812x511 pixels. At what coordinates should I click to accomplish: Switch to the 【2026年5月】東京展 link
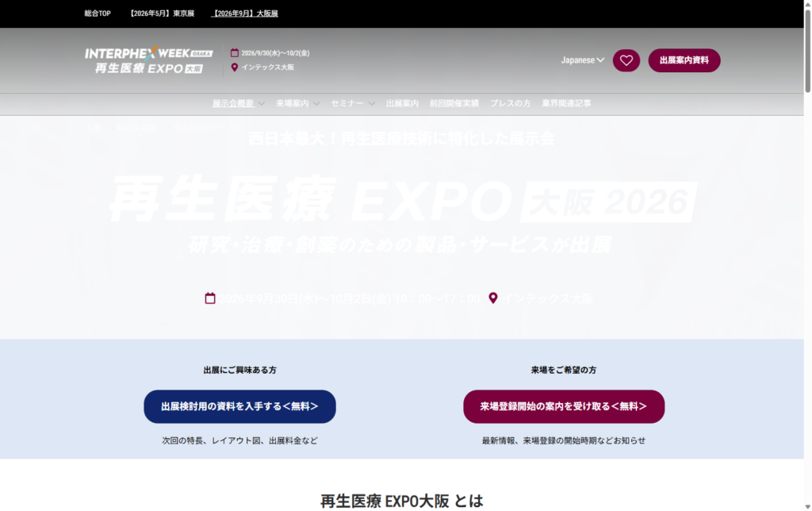(162, 13)
